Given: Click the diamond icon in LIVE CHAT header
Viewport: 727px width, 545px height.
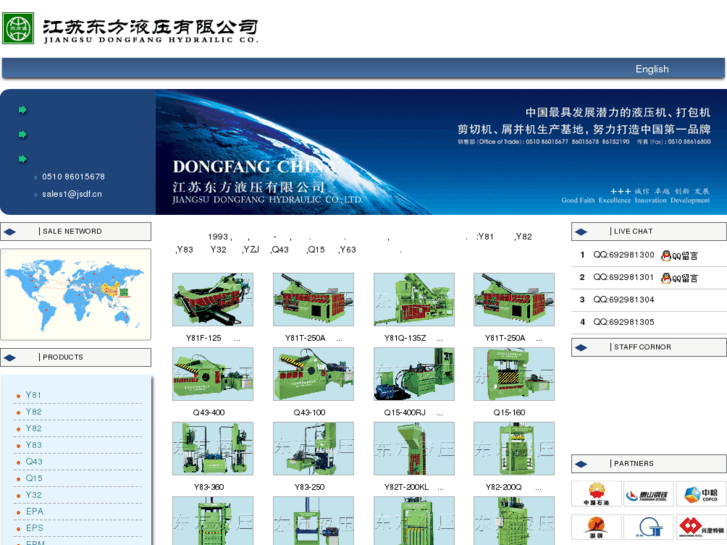Looking at the screenshot, I should tap(581, 232).
